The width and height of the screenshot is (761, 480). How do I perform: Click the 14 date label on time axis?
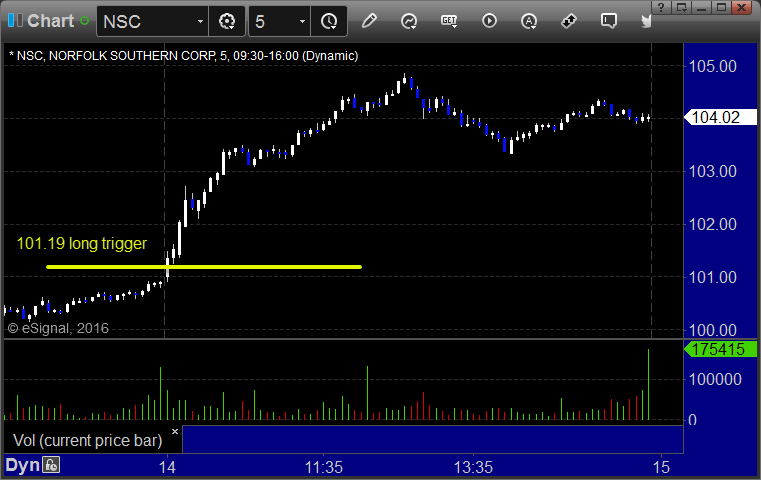tap(167, 467)
